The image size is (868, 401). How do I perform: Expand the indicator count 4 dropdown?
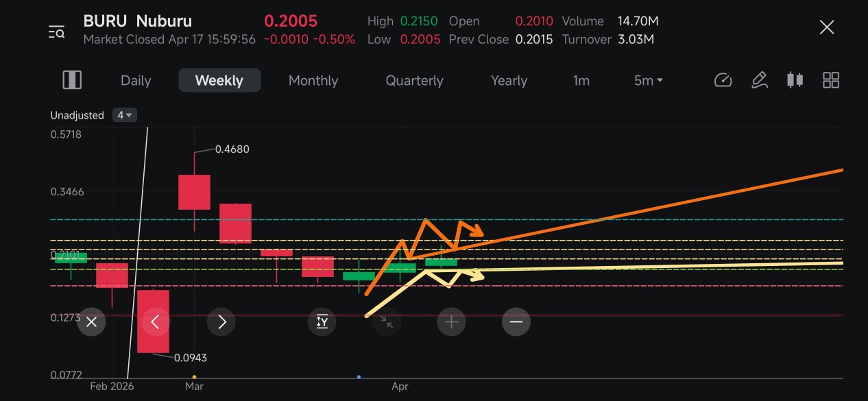[x=125, y=115]
